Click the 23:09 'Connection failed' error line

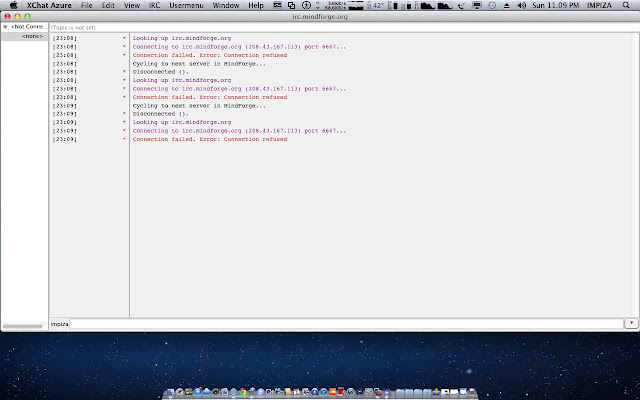210,139
